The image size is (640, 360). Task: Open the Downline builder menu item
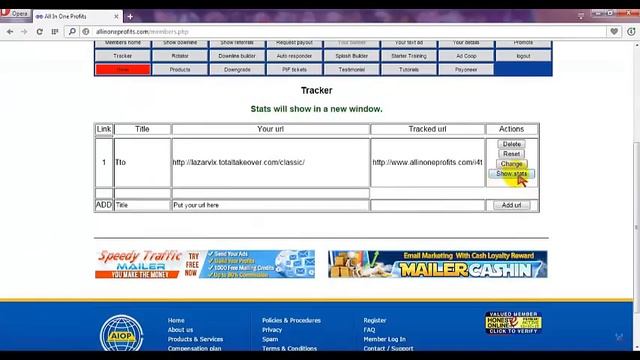pos(237,56)
